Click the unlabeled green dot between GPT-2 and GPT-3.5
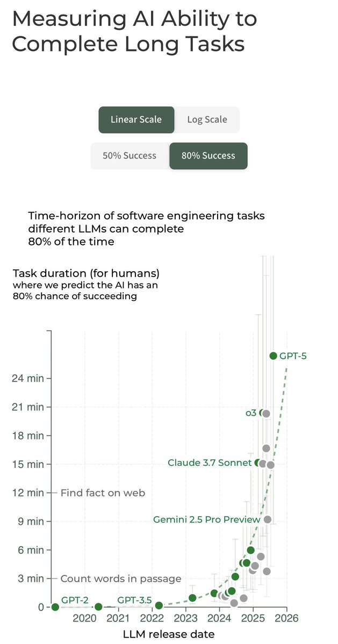 pyautogui.click(x=98, y=607)
